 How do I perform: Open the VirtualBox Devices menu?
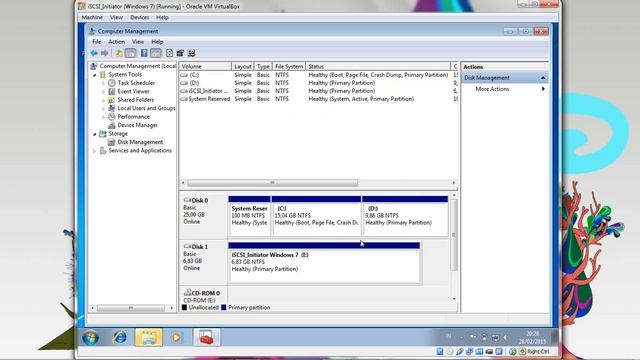(x=140, y=18)
